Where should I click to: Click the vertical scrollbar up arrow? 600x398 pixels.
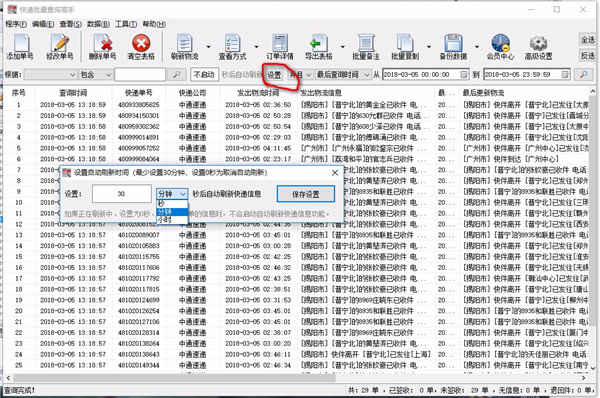tap(593, 92)
